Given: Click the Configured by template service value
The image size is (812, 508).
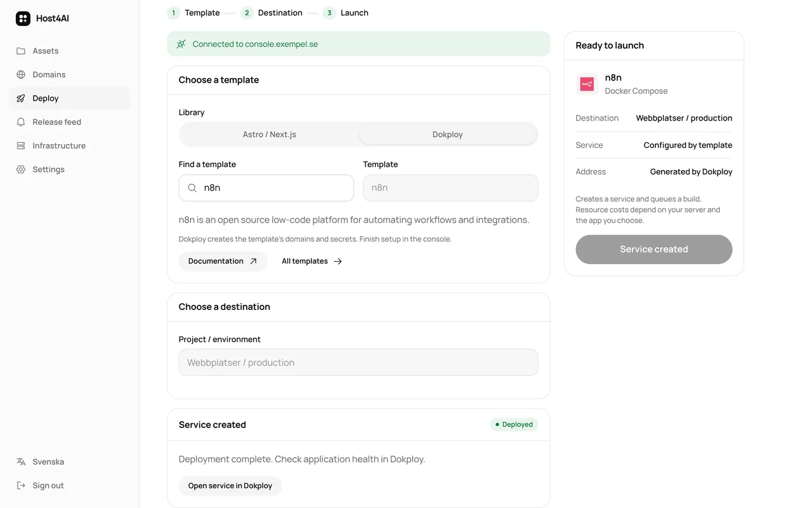Looking at the screenshot, I should pos(688,145).
